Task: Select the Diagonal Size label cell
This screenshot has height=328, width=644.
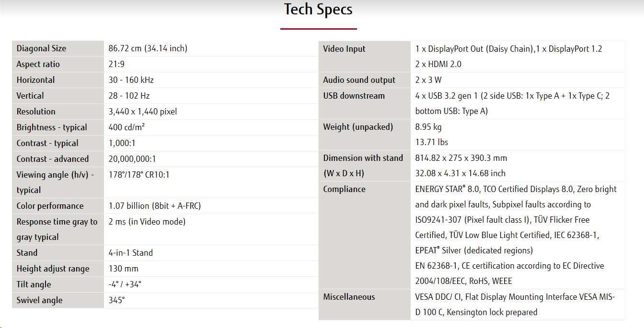Action: pos(58,48)
